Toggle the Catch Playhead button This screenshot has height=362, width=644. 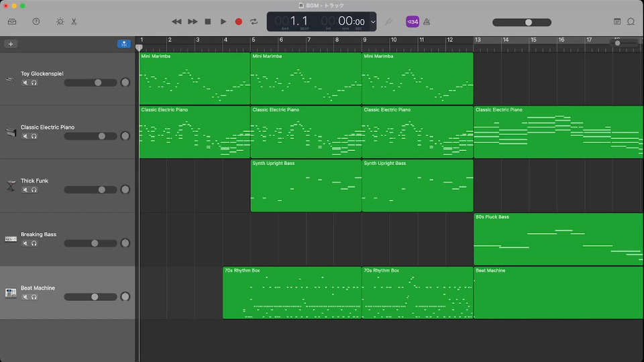point(123,44)
